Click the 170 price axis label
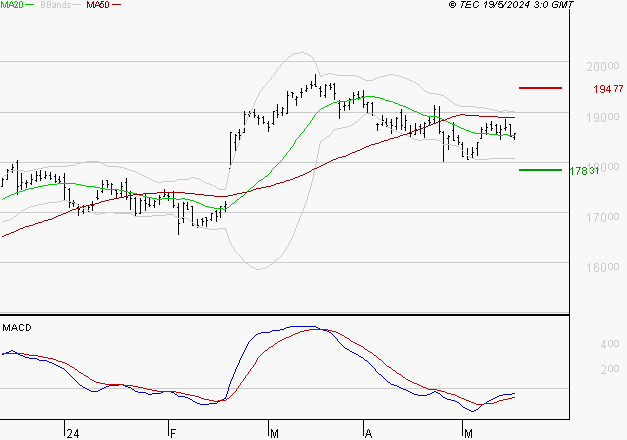This screenshot has height=440, width=627. (603, 218)
